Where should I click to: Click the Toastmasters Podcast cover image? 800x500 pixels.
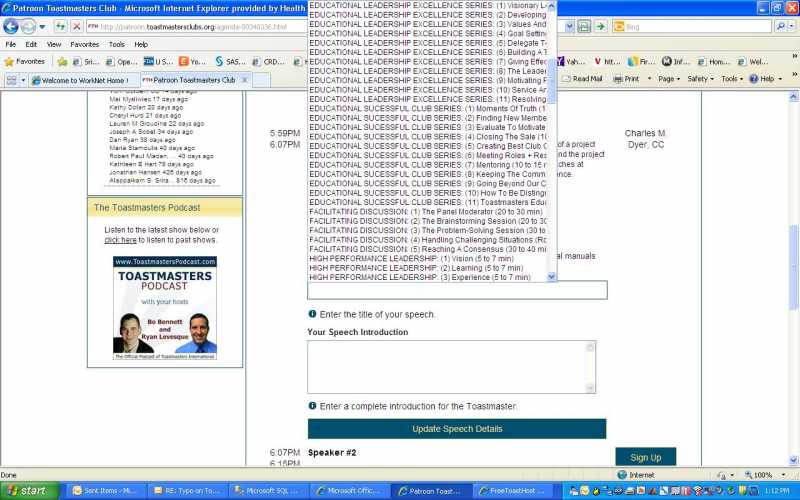click(x=165, y=308)
